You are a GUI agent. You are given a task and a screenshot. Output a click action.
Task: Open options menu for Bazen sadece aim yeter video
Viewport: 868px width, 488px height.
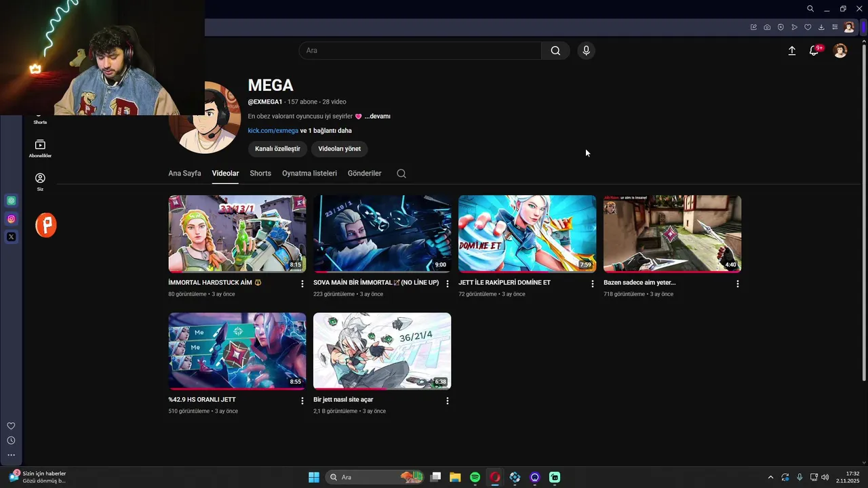coord(738,284)
